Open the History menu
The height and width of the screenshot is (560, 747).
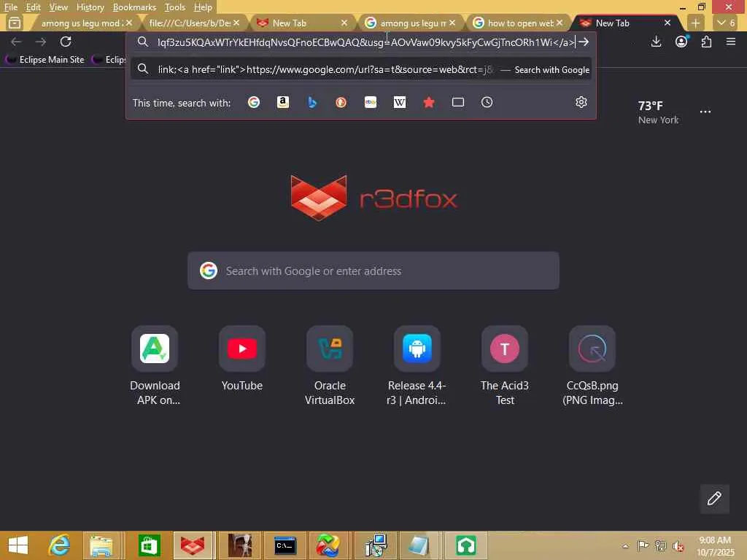pyautogui.click(x=90, y=7)
